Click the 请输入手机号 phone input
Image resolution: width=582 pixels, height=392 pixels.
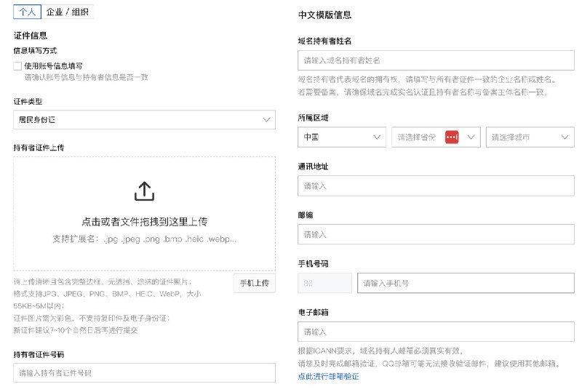tap(466, 283)
